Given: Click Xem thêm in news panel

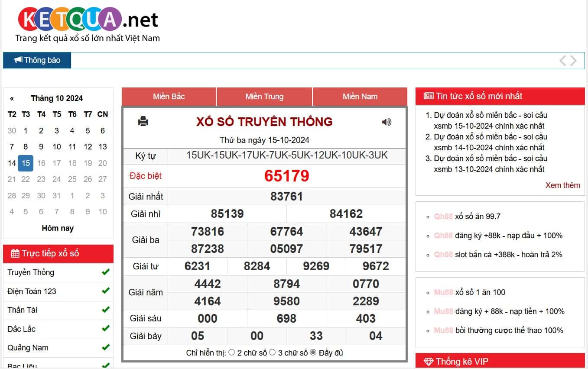Looking at the screenshot, I should 562,185.
